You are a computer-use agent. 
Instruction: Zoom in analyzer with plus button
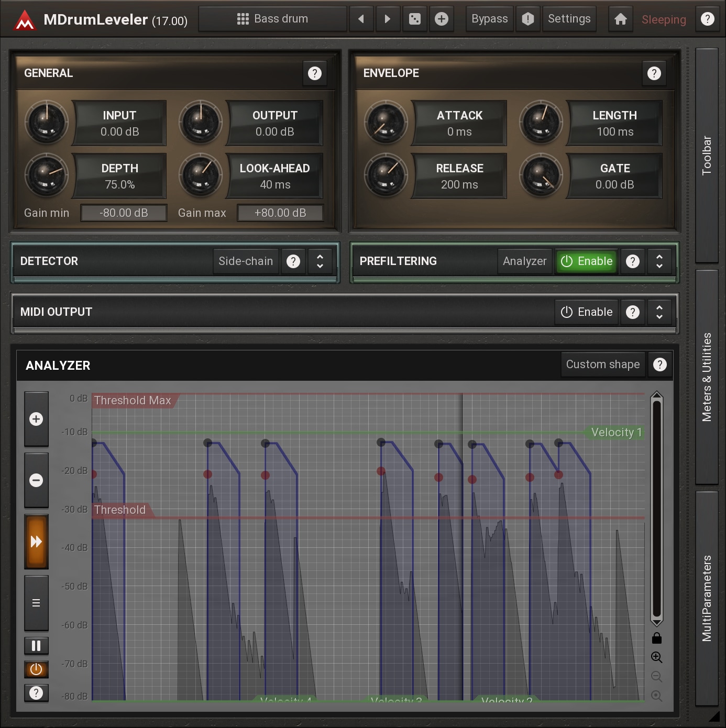(x=36, y=419)
